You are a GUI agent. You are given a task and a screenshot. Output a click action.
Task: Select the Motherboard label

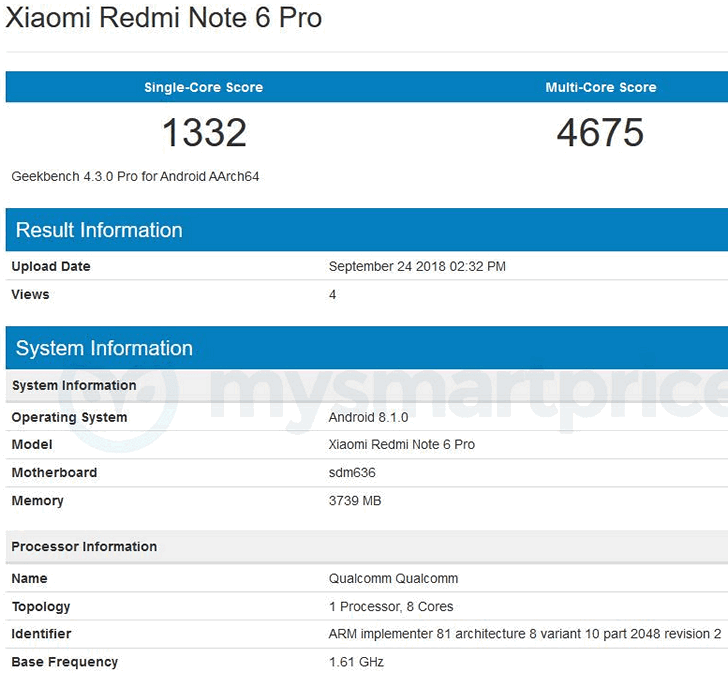point(54,472)
